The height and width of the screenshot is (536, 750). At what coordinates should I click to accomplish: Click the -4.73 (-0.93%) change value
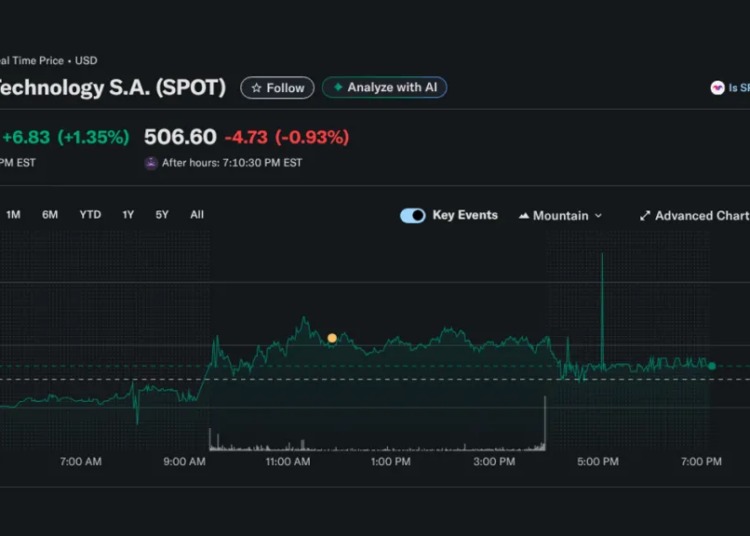pos(287,137)
